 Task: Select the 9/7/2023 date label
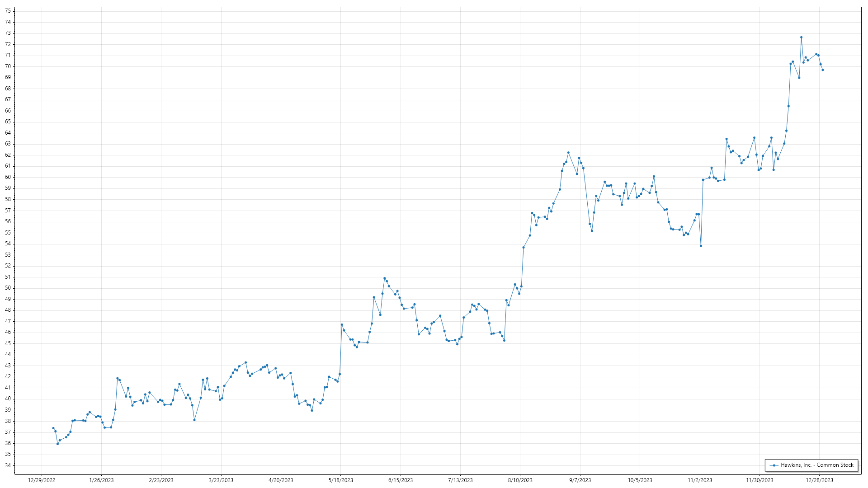click(x=580, y=480)
